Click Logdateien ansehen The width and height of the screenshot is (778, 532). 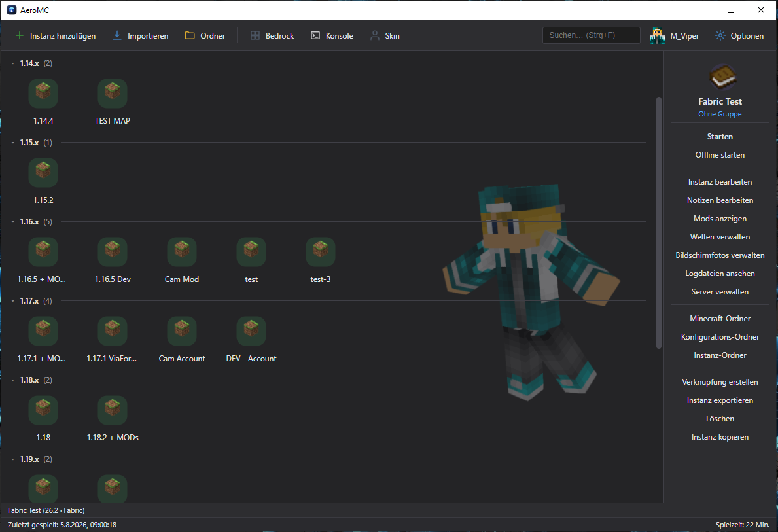click(720, 274)
